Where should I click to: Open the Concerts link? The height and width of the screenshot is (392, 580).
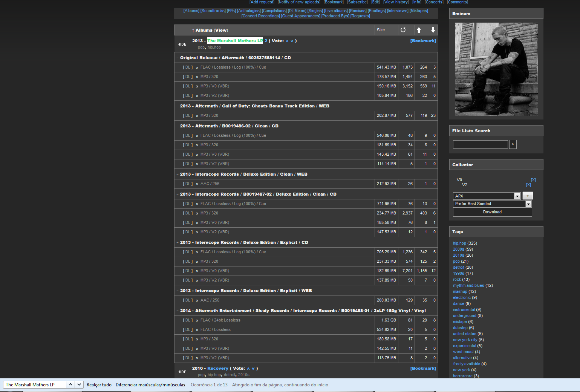(x=434, y=2)
